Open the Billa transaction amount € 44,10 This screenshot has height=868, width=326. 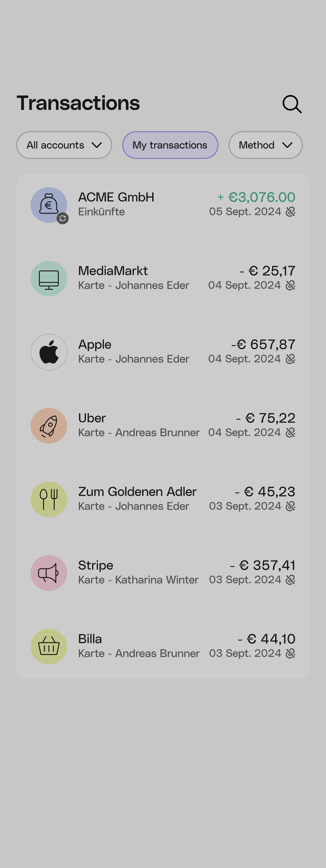tap(266, 639)
